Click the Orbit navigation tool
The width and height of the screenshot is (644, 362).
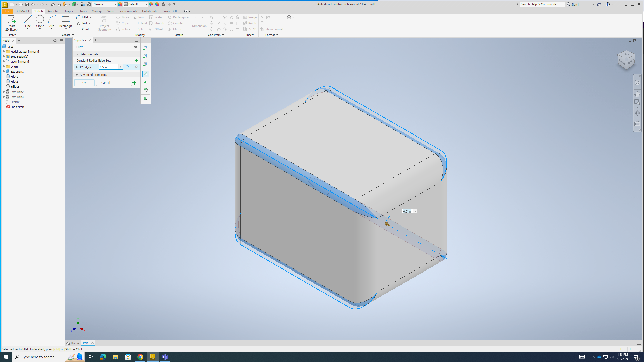(x=637, y=113)
